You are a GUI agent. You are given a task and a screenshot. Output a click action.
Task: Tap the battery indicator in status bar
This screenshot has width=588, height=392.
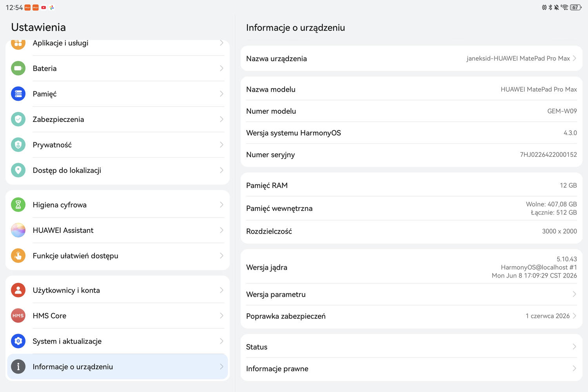tap(575, 7)
